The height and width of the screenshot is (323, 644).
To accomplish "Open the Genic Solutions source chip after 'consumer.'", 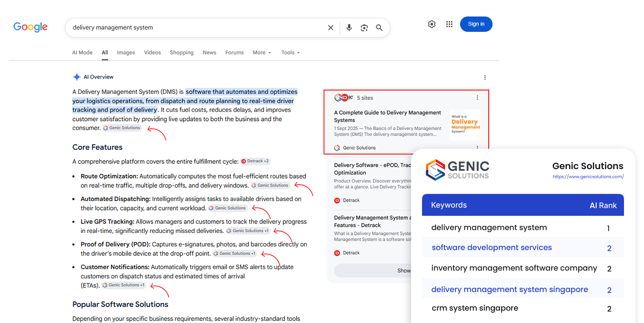I will point(122,128).
